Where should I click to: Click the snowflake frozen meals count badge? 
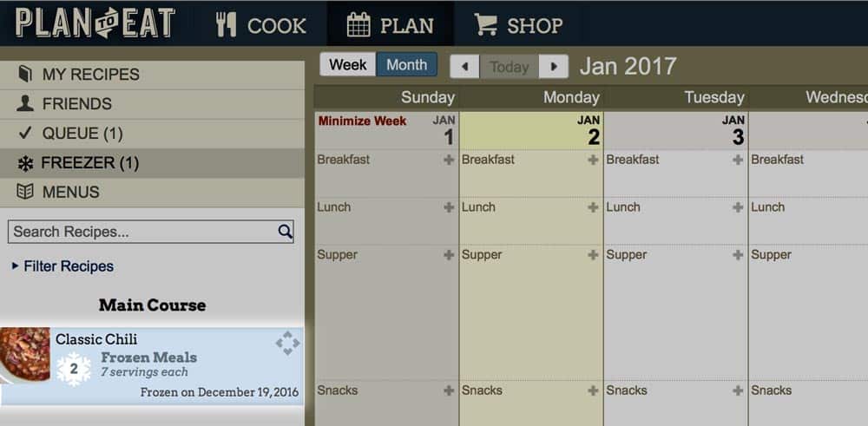coord(74,369)
